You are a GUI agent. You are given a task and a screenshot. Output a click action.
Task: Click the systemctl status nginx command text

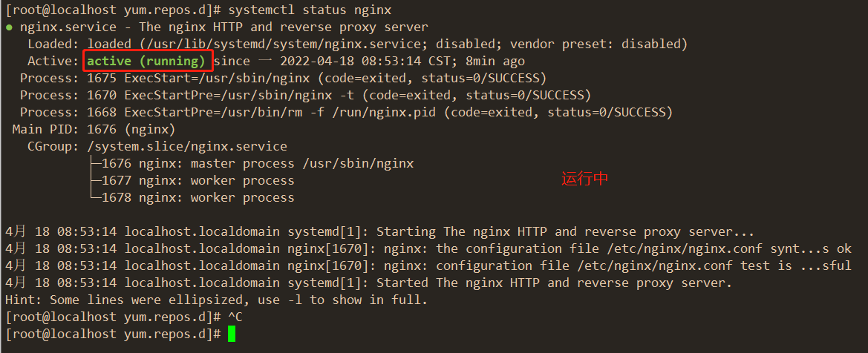point(310,10)
